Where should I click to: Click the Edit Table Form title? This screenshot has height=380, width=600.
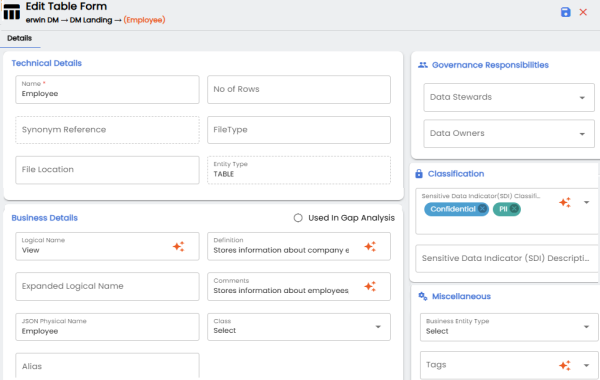pos(66,6)
